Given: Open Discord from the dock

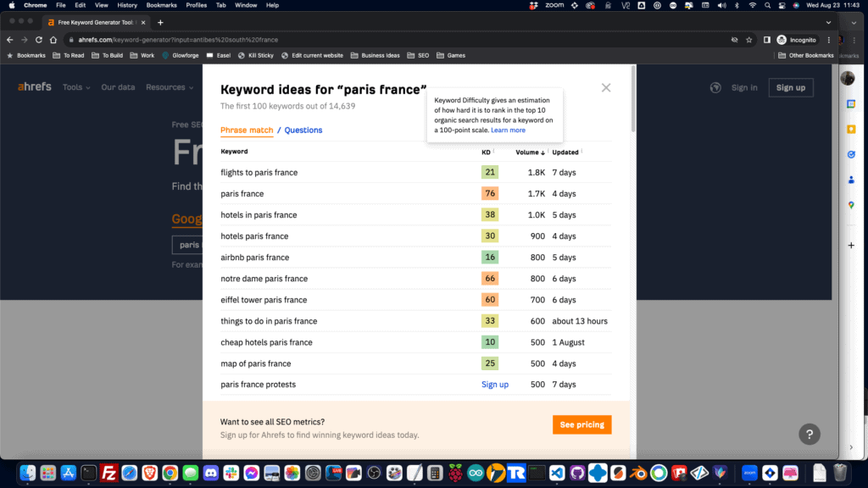Looking at the screenshot, I should [x=211, y=473].
